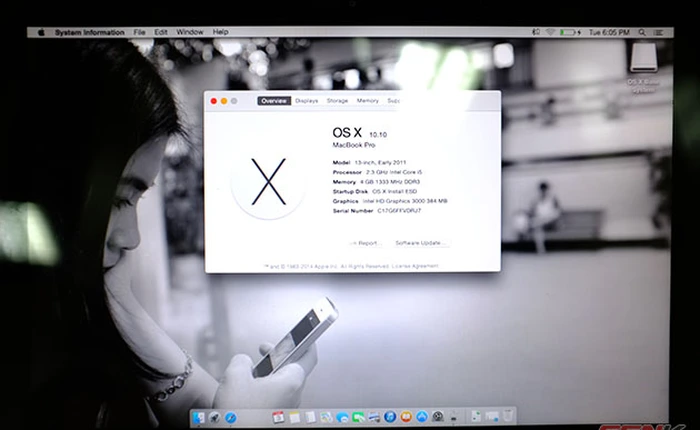
Task: Open iBooks orange icon in dock
Action: click(406, 417)
